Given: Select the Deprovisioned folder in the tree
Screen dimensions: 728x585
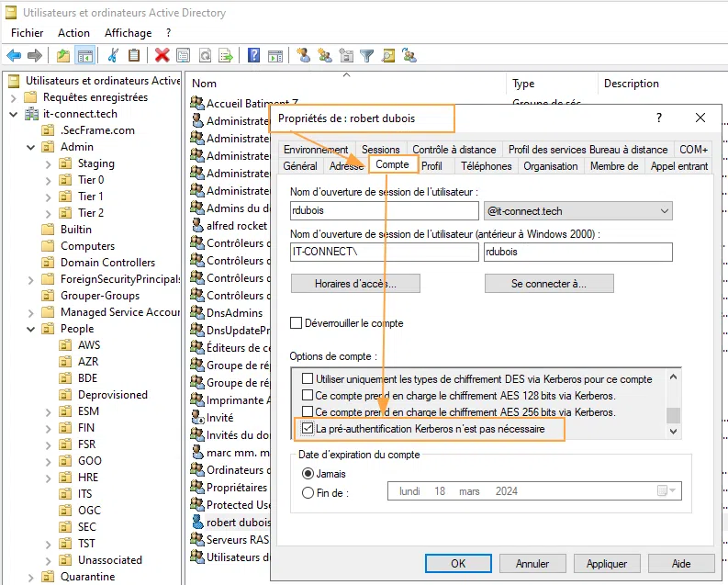Looking at the screenshot, I should click(x=112, y=395).
